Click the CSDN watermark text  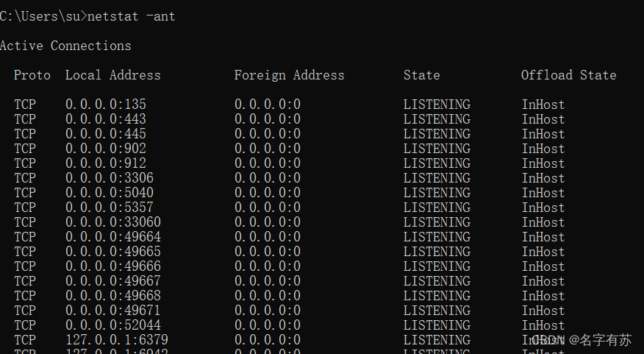click(x=582, y=340)
